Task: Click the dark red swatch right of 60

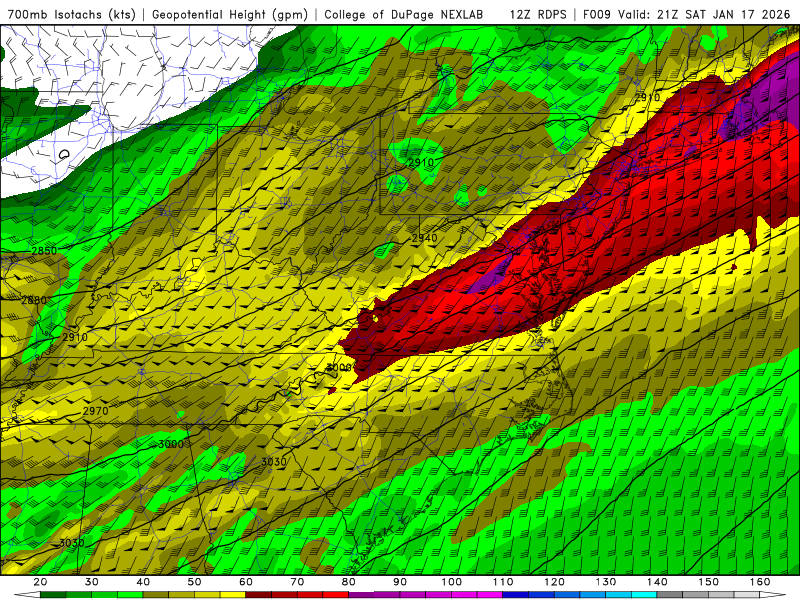Action: (x=259, y=595)
